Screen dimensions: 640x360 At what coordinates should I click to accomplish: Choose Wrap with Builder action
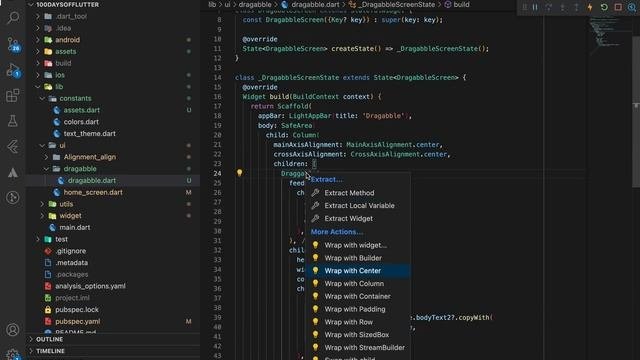[353, 258]
